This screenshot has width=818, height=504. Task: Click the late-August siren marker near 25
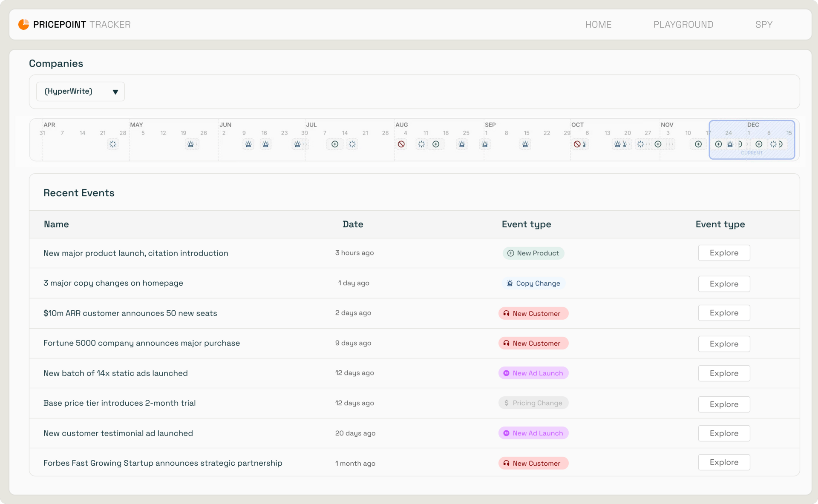pos(462,144)
